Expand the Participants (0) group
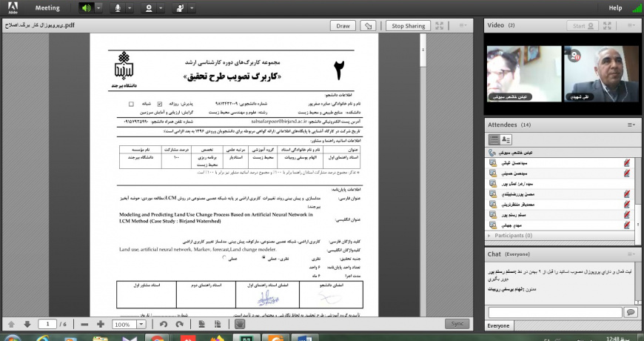The height and width of the screenshot is (341, 644). [489, 236]
